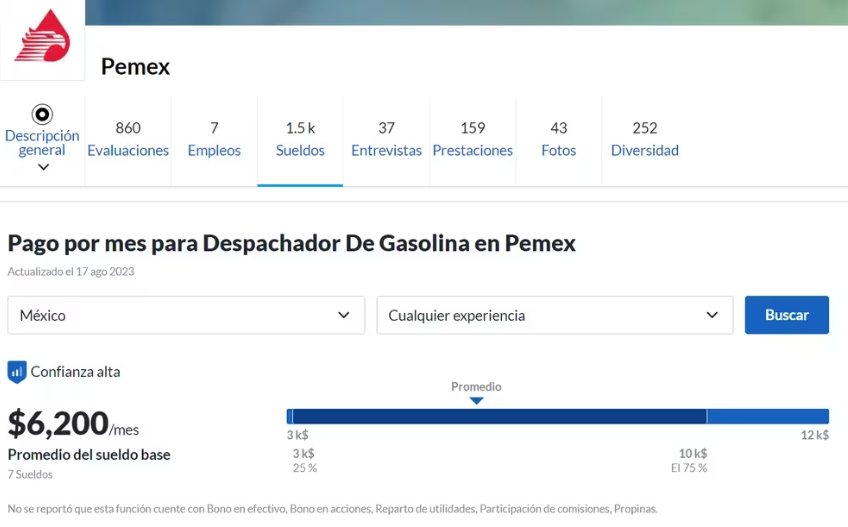
Task: Click the Promedio triangle marker on salary bar
Action: click(476, 401)
